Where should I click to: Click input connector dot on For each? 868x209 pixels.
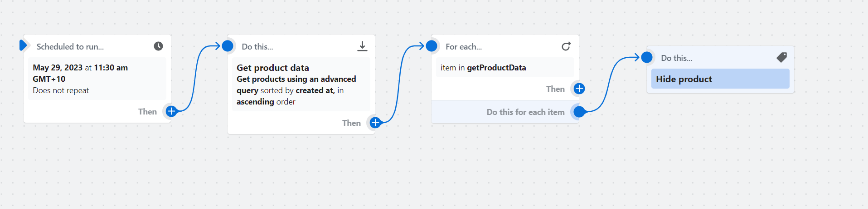[x=432, y=46]
